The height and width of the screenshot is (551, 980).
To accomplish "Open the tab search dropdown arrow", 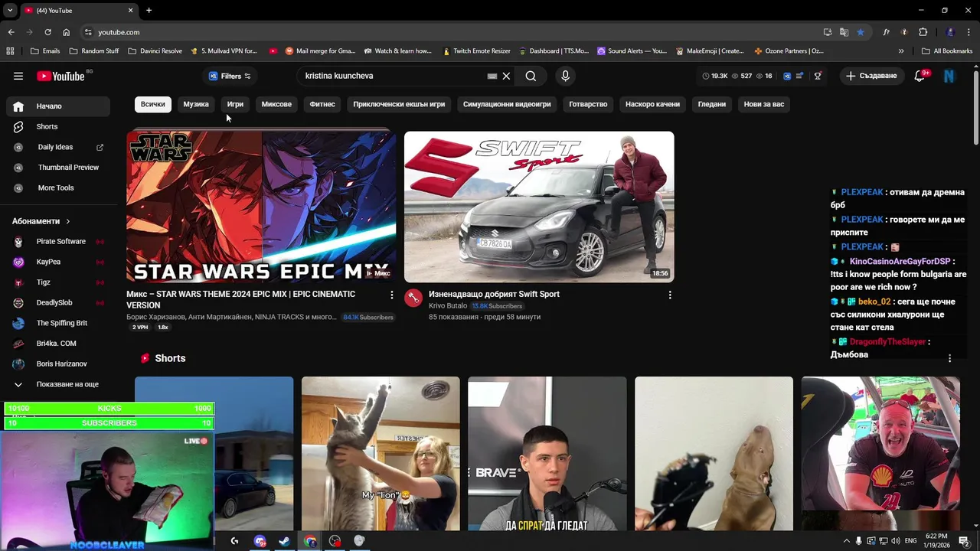I will click(10, 10).
